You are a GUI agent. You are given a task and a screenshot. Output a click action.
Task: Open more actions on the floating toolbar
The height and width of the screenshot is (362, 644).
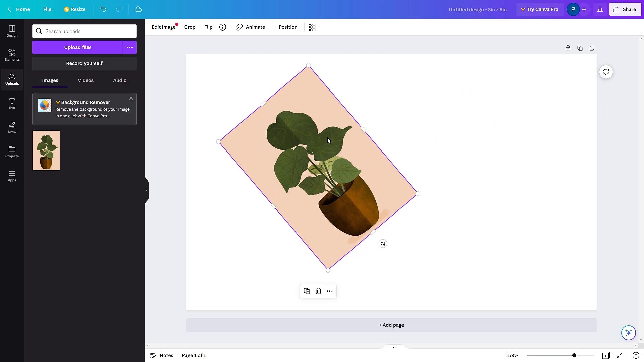click(x=329, y=291)
